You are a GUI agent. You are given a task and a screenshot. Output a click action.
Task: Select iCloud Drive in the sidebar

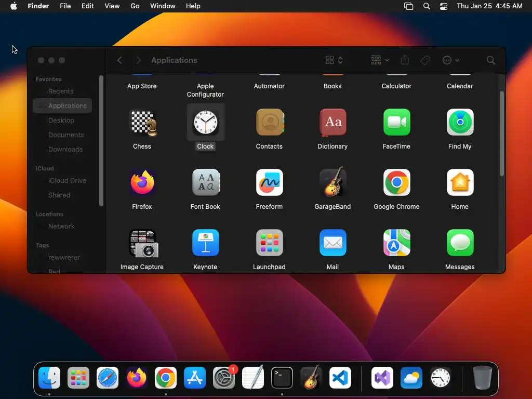point(62,180)
